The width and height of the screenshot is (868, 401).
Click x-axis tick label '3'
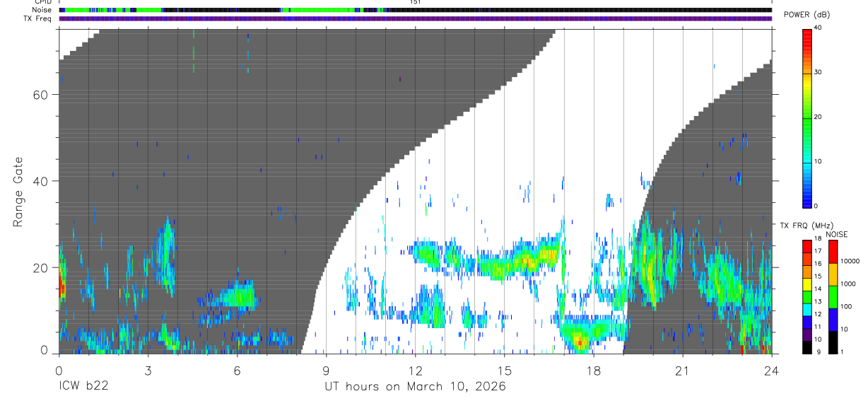tap(148, 371)
